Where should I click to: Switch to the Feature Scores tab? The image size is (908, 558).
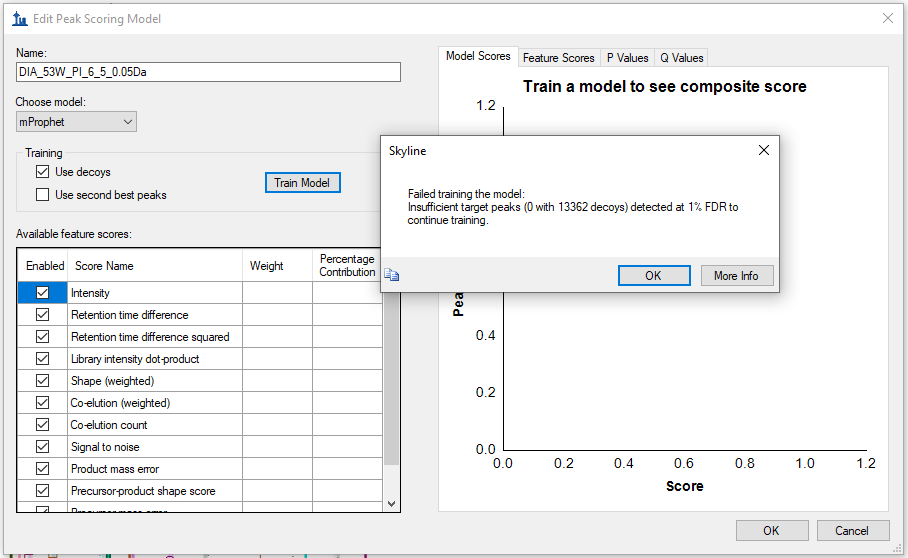coord(558,58)
